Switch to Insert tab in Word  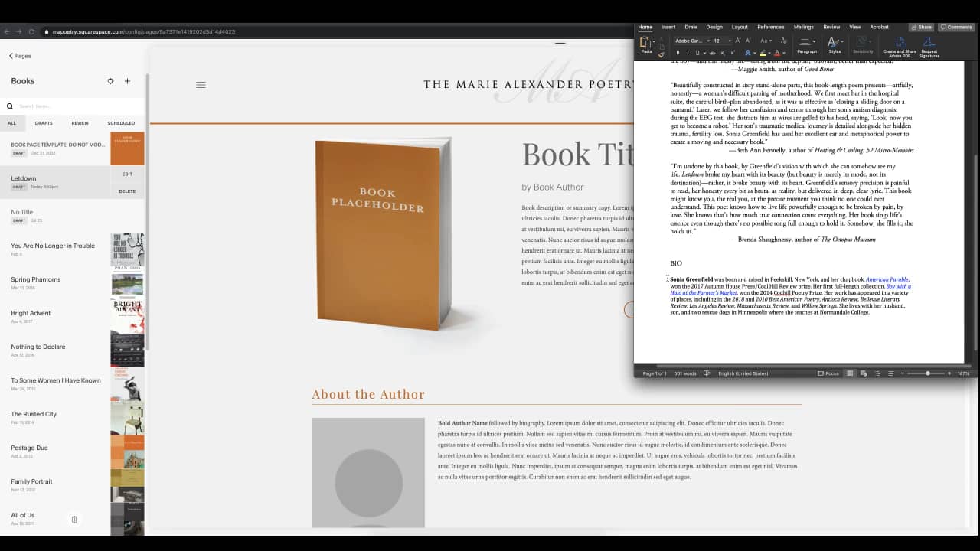[x=668, y=27]
